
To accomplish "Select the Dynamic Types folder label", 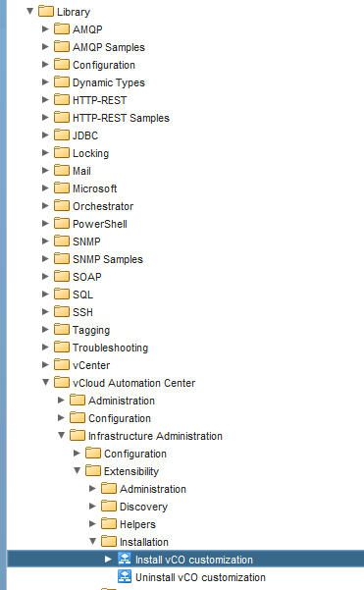I will pos(109,82).
